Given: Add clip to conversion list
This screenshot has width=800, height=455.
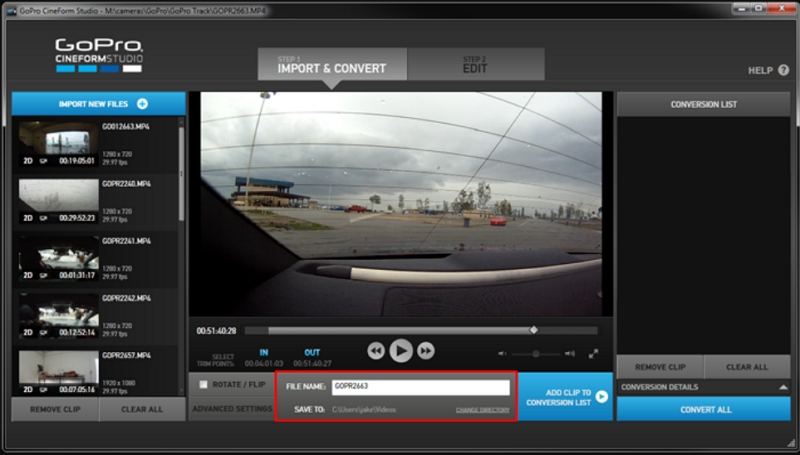Looking at the screenshot, I should click(x=565, y=397).
